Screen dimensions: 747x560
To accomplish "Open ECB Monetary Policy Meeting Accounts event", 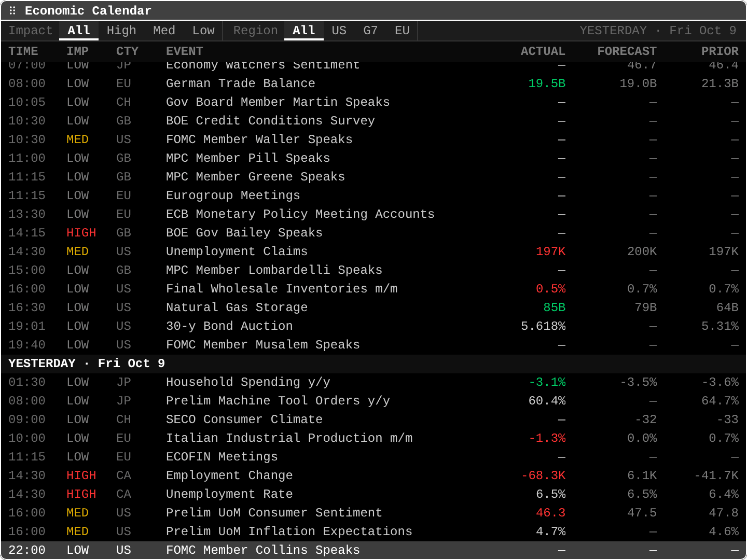I will (374, 214).
